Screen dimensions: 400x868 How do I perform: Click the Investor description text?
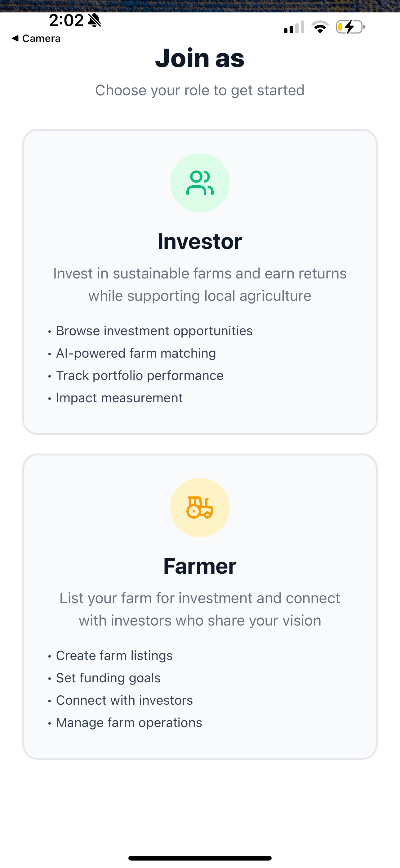click(200, 284)
